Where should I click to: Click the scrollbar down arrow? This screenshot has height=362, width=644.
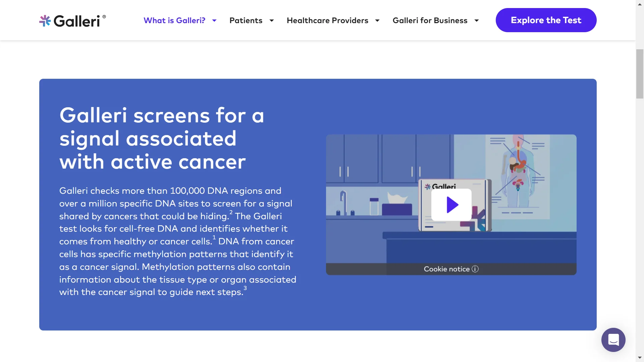pyautogui.click(x=640, y=358)
